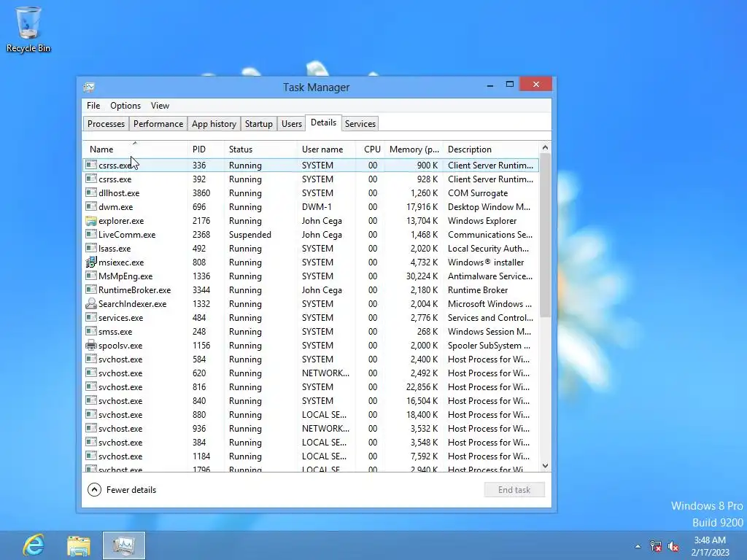Click msiexec.exe installer icon
The width and height of the screenshot is (747, 560).
click(x=91, y=262)
